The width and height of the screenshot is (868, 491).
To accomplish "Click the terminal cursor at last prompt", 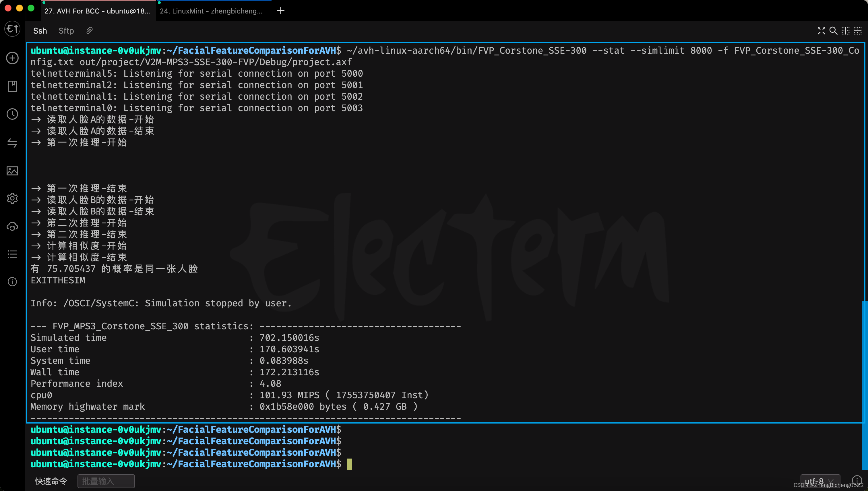I will pos(349,464).
